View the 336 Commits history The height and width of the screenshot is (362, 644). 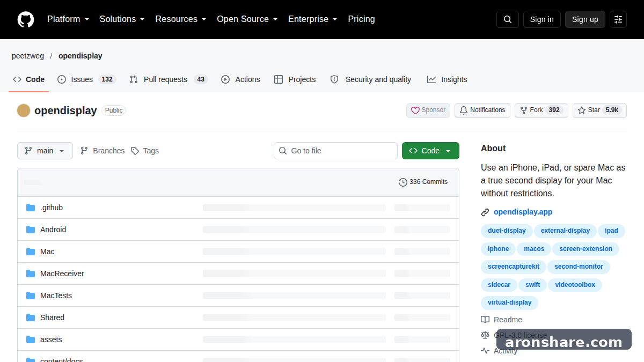tap(423, 182)
